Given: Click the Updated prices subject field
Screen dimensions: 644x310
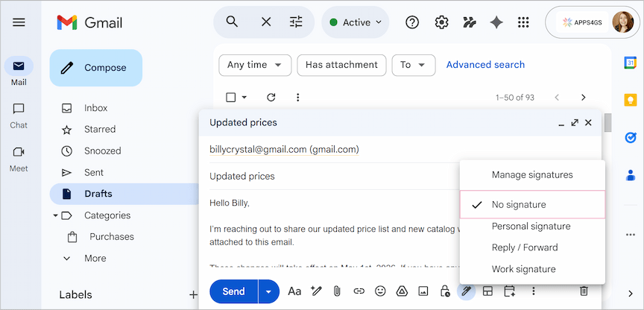Looking at the screenshot, I should [x=333, y=177].
